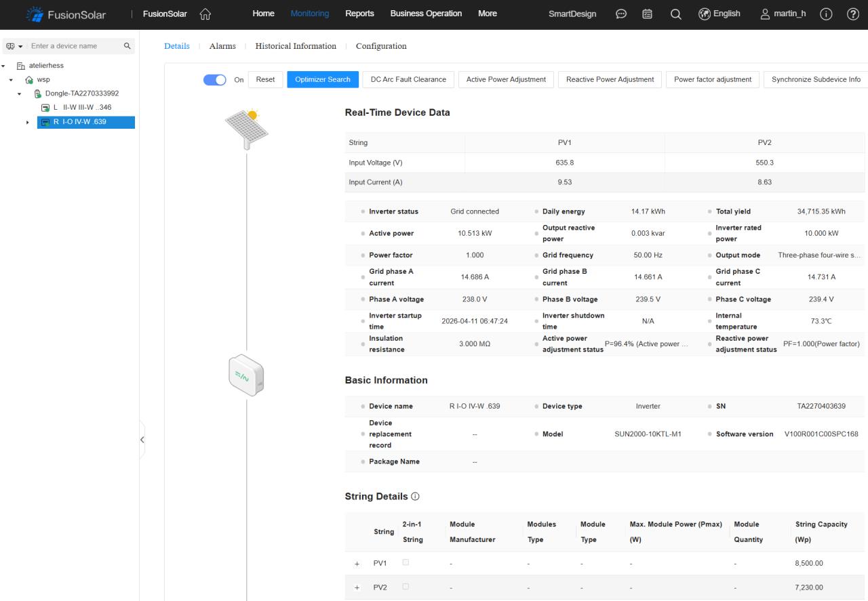Viewport: 868px width, 601px height.
Task: Open the Reports menu
Action: [359, 14]
